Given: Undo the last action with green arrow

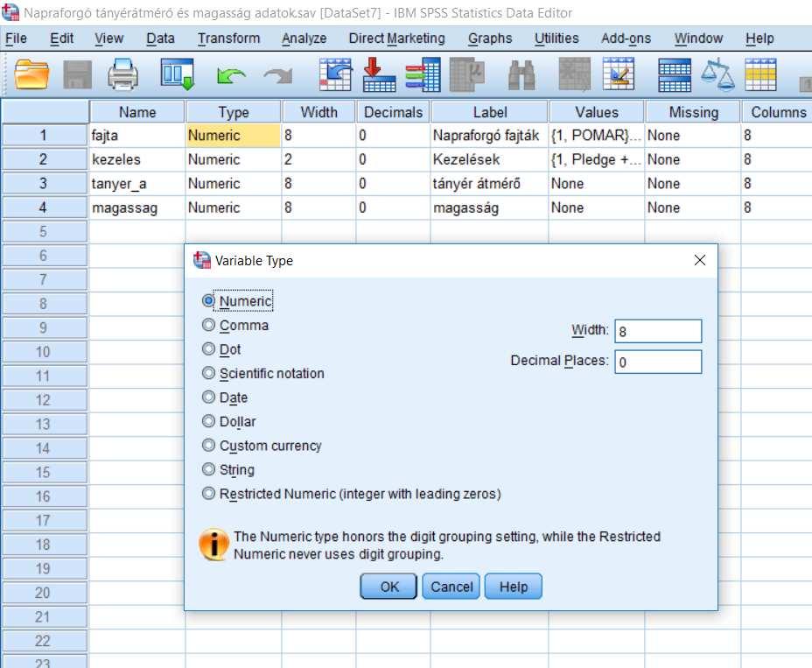Looking at the screenshot, I should coord(231,76).
